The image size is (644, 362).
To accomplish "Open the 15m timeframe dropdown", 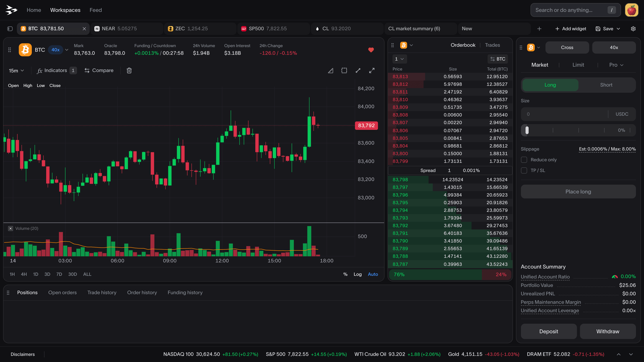I will 16,70.
